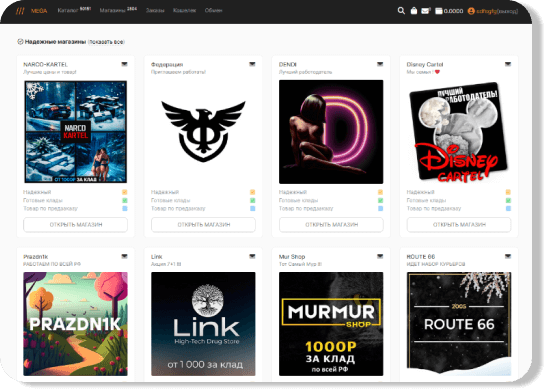
Task: Click the Федерация eagle logo image
Action: (x=203, y=132)
